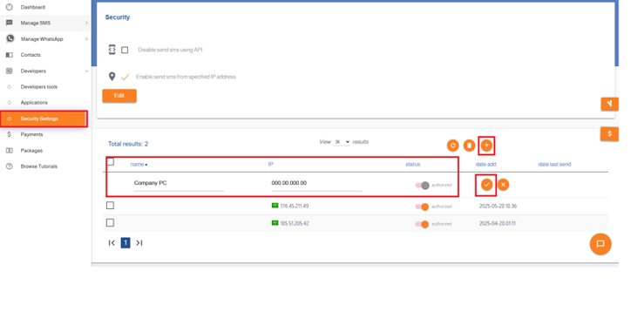644x319 pixels.
Task: Sort table by name column
Action: pos(139,164)
